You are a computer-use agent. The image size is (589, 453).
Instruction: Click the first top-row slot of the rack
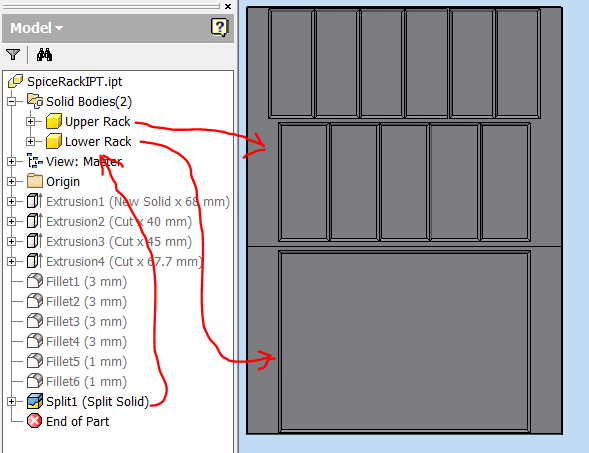(x=291, y=63)
